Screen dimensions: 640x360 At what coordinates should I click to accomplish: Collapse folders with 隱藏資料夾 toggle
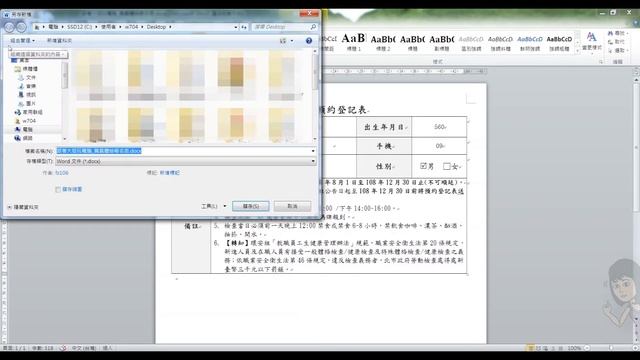tap(23, 207)
